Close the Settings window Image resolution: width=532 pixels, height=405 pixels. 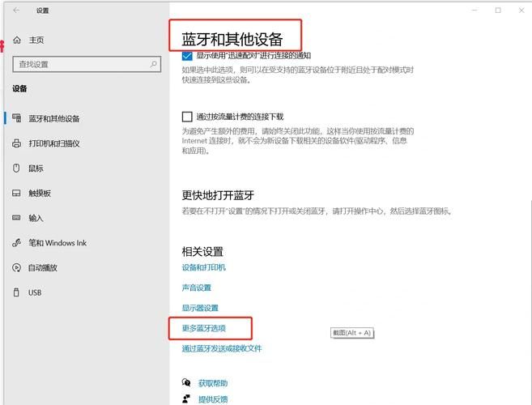click(521, 11)
